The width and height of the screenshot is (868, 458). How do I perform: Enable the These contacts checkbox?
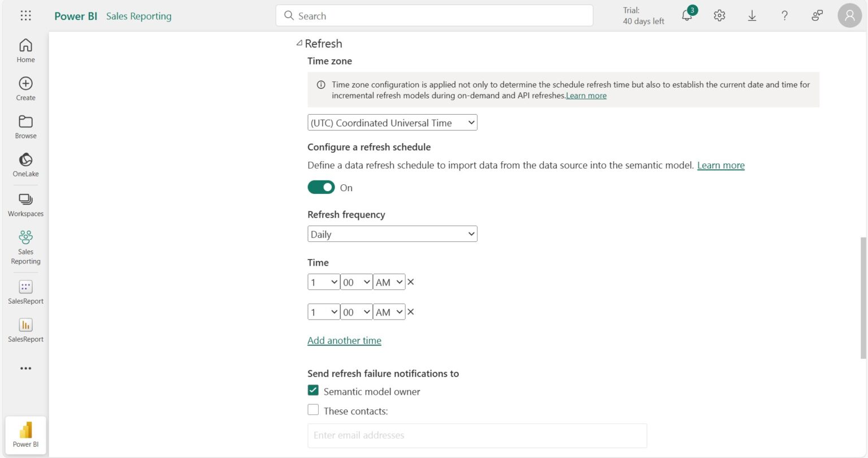(x=313, y=409)
